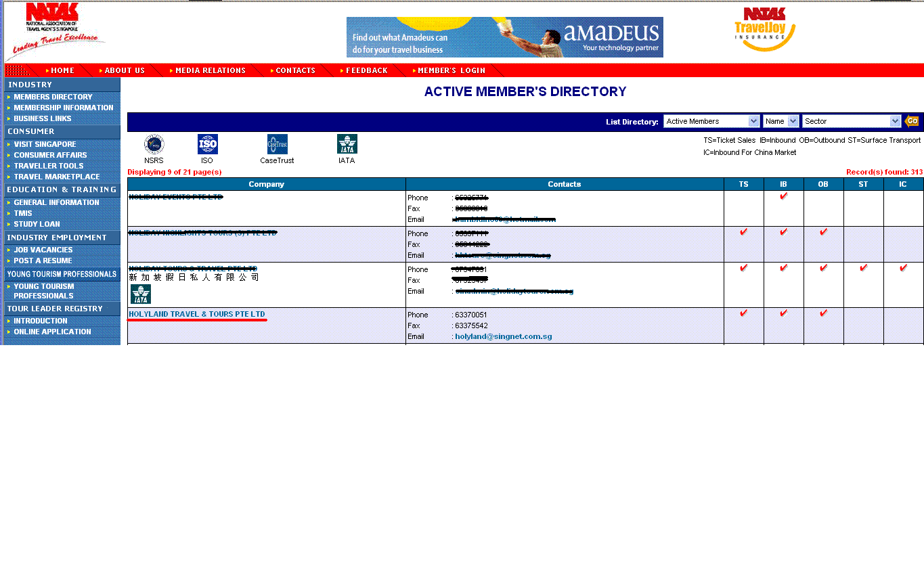Open Online Application in sidebar
The width and height of the screenshot is (924, 563).
[52, 332]
